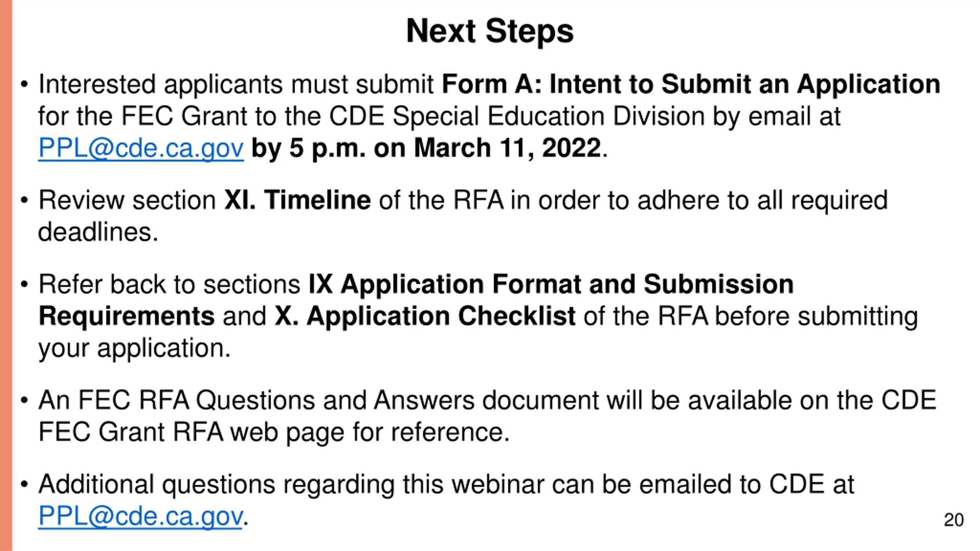Click the Next Steps slide title
The width and height of the screenshot is (980, 551).
(490, 31)
